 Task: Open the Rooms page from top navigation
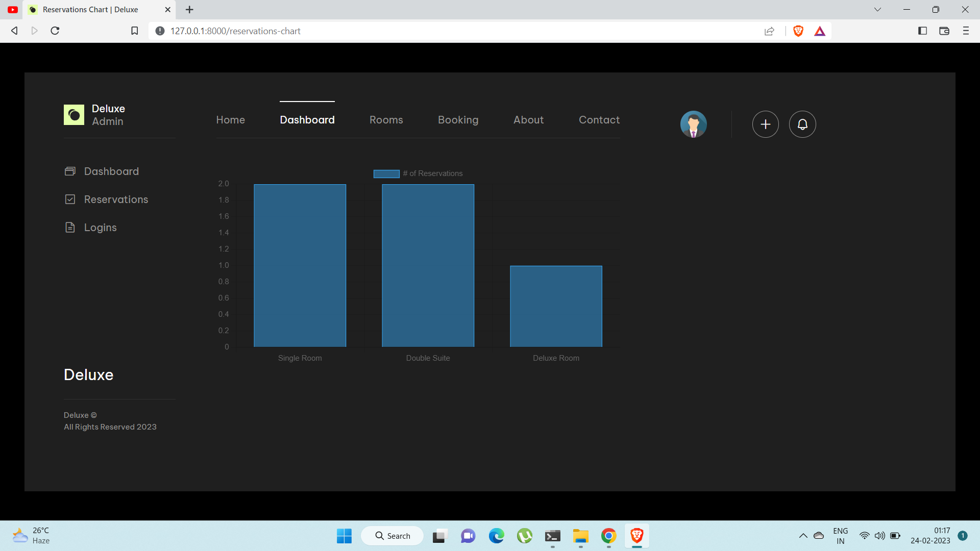(x=386, y=120)
